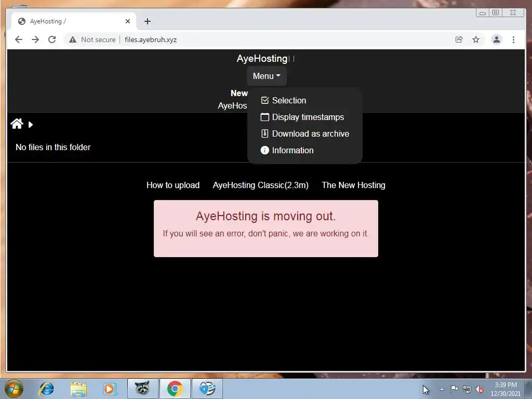Click the Action Center flag icon
This screenshot has height=399, width=532.
coord(454,389)
